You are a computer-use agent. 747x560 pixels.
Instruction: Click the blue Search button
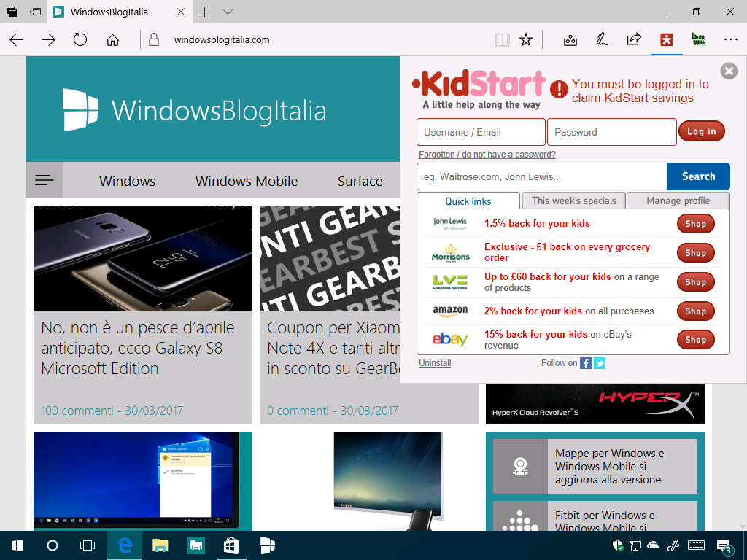[698, 176]
